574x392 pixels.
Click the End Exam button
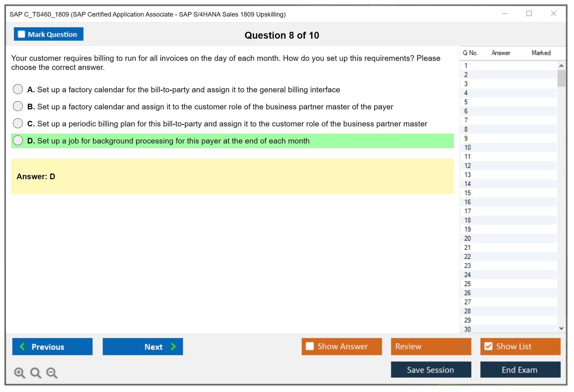pyautogui.click(x=520, y=370)
